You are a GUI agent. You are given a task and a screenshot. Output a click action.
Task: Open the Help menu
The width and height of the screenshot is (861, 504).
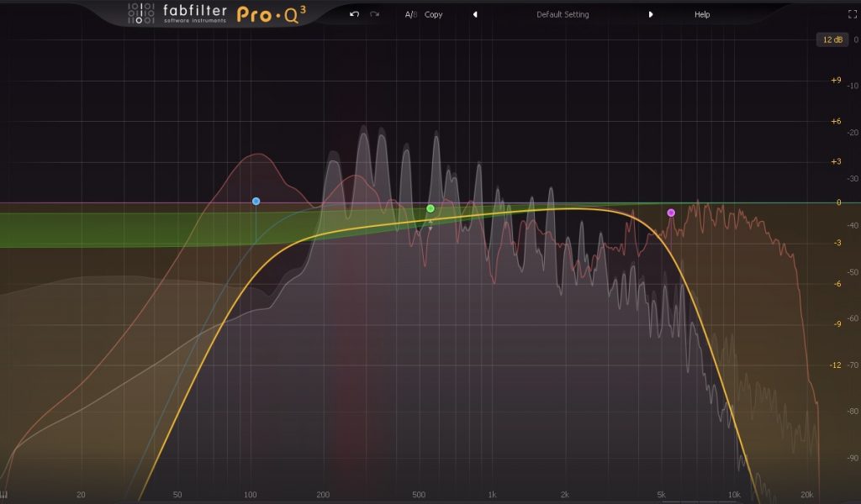tap(702, 14)
